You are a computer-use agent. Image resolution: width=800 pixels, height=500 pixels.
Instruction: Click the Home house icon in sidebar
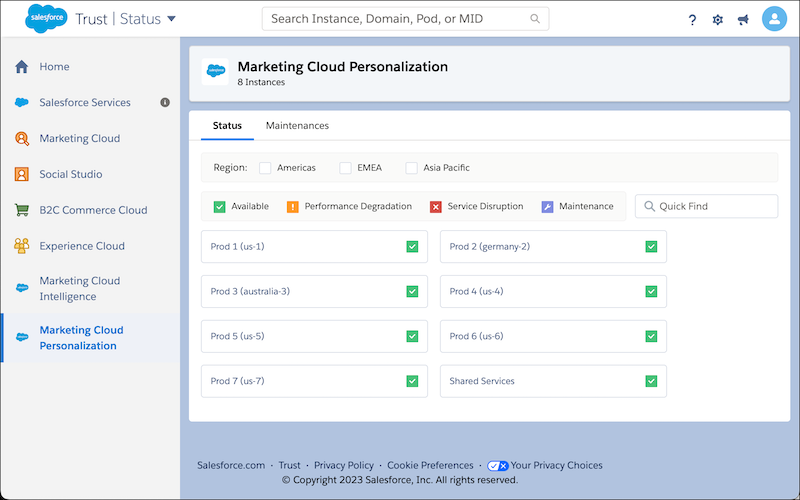21,66
